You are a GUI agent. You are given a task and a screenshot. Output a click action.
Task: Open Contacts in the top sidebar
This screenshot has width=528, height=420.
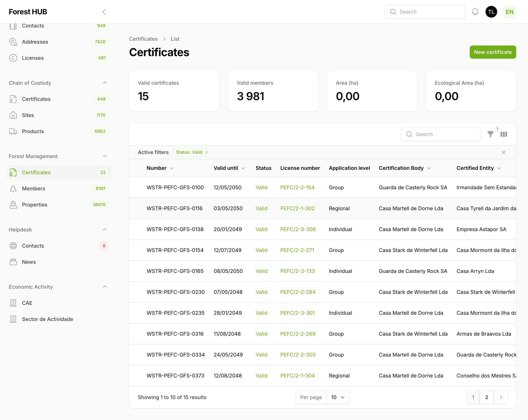[58, 26]
